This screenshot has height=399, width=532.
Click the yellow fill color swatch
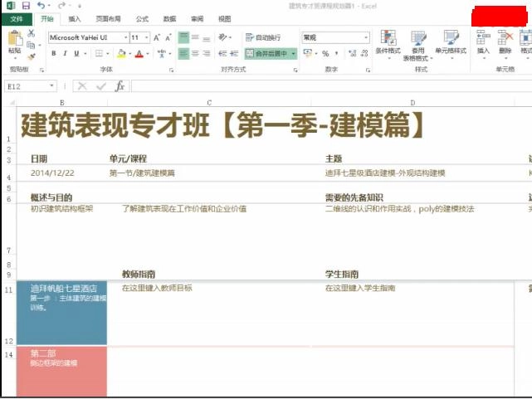click(121, 54)
